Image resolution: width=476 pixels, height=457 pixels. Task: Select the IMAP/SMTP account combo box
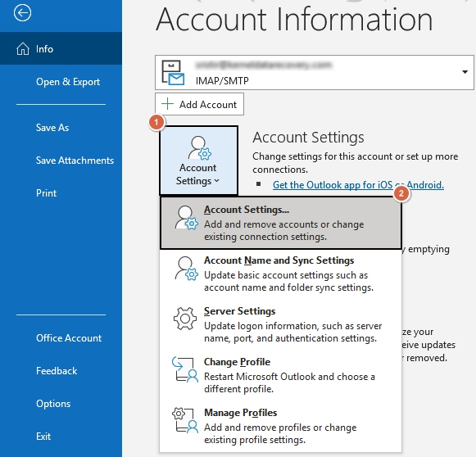(315, 72)
